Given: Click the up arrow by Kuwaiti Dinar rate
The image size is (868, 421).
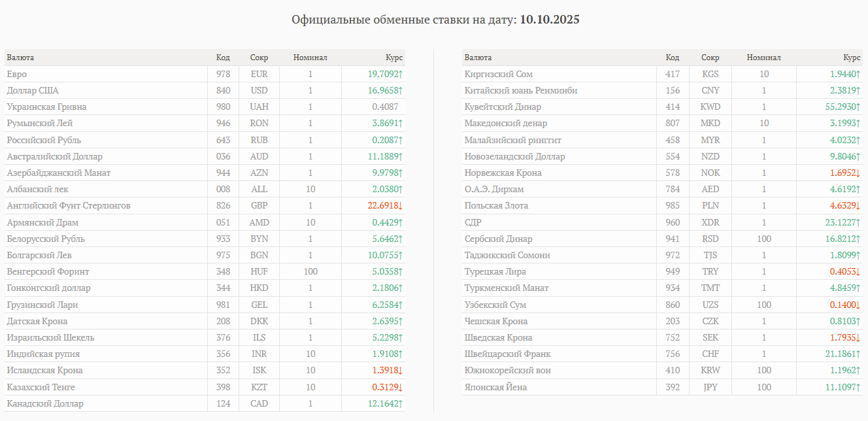Looking at the screenshot, I should click(858, 107).
